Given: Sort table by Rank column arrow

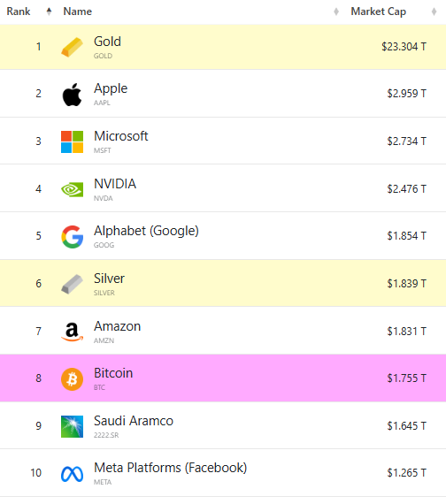Looking at the screenshot, I should [49, 11].
